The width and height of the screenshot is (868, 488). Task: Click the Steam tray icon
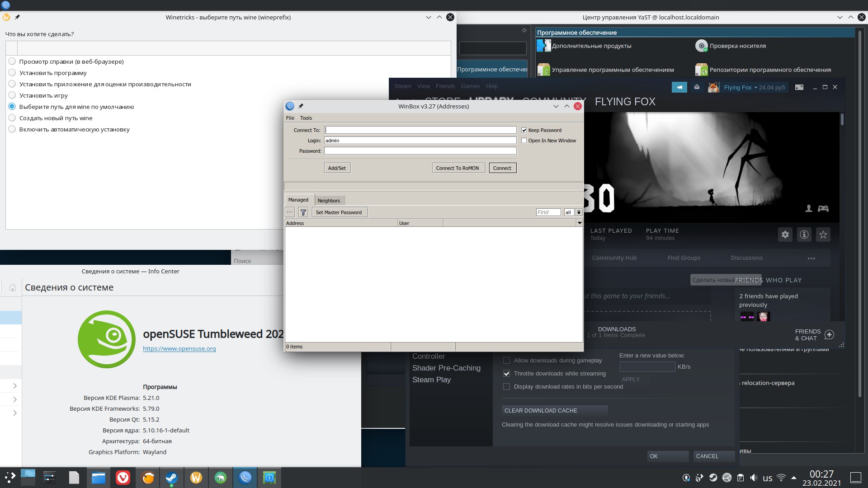tap(713, 478)
